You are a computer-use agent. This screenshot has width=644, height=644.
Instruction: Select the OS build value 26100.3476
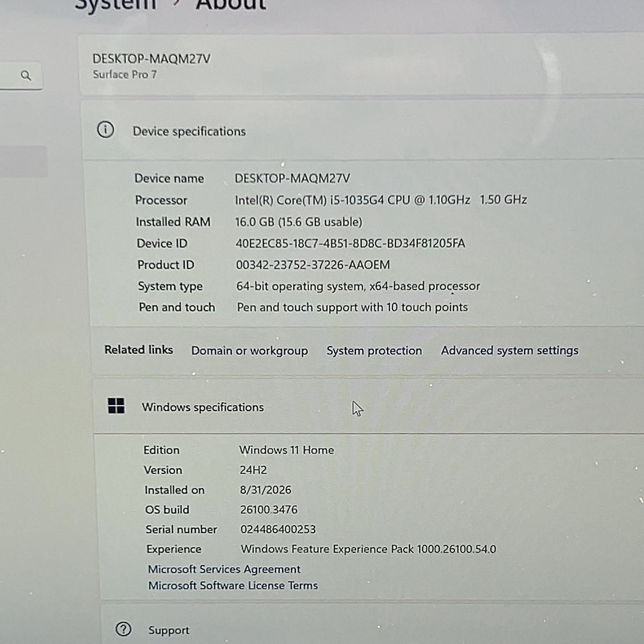point(269,509)
